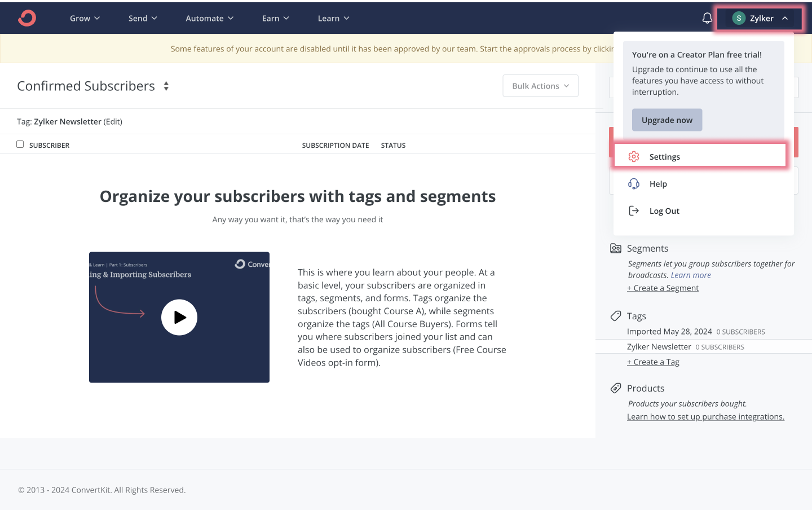Open the Confirmed Subscribers selector arrows
This screenshot has height=510, width=812.
166,86
